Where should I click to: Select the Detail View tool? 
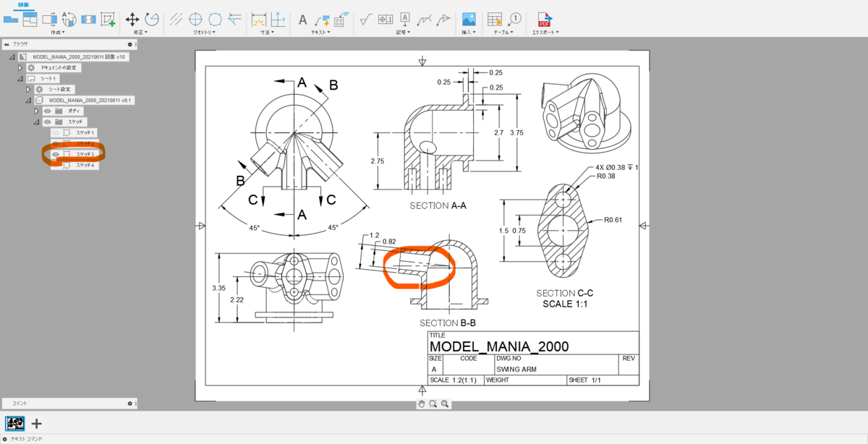coord(69,19)
